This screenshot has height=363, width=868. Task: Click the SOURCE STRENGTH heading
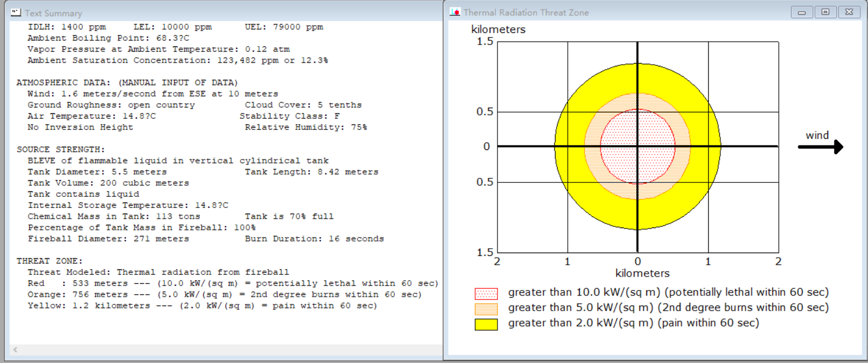click(x=61, y=149)
